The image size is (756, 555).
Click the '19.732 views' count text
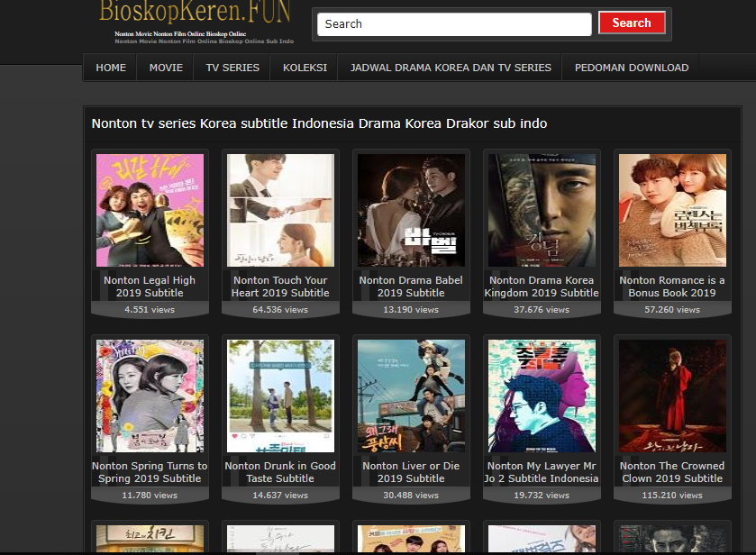point(542,496)
